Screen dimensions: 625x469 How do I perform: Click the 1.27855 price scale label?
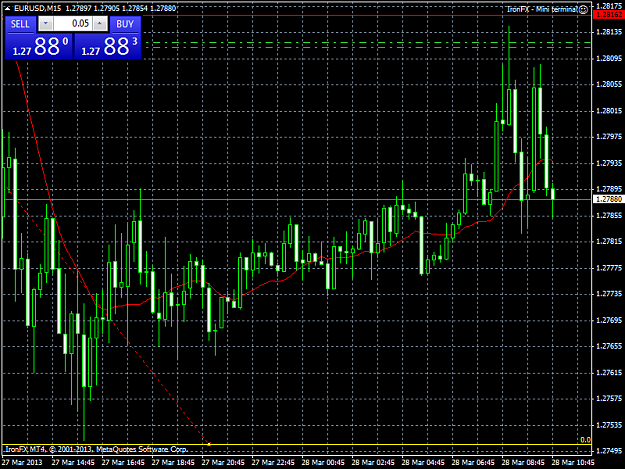pos(609,216)
